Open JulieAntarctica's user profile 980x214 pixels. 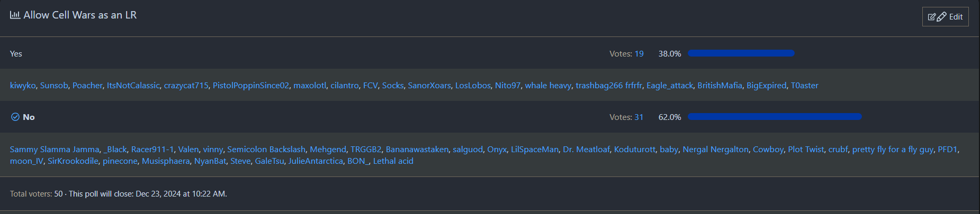point(316,161)
